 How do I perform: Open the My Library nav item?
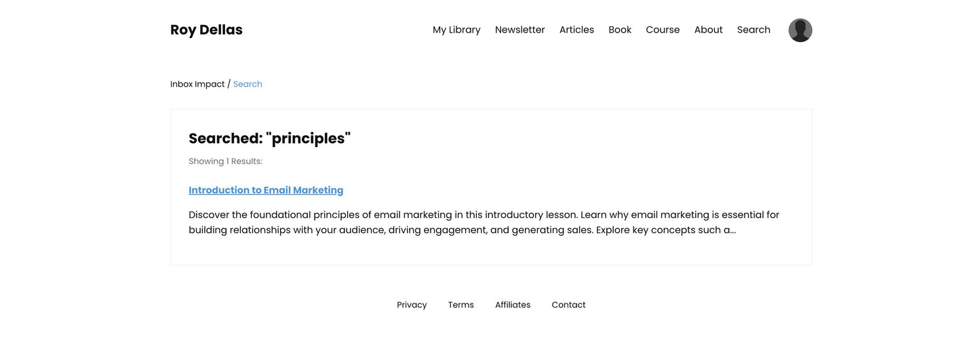pyautogui.click(x=456, y=30)
